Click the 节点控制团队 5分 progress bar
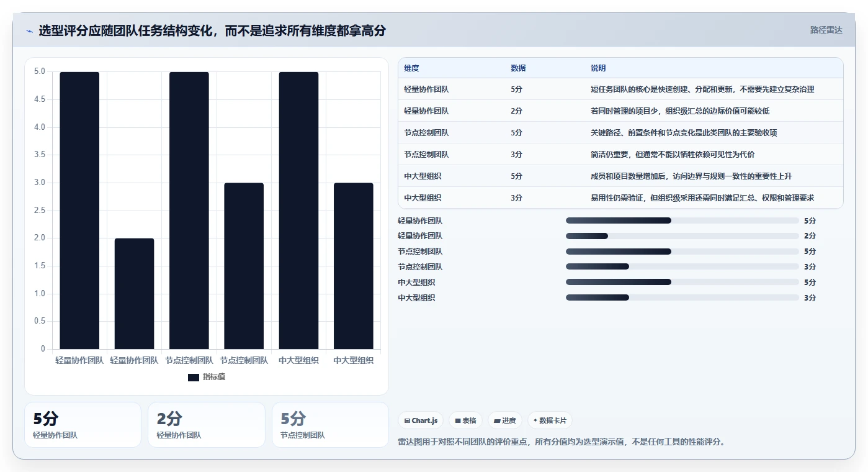 pos(682,252)
